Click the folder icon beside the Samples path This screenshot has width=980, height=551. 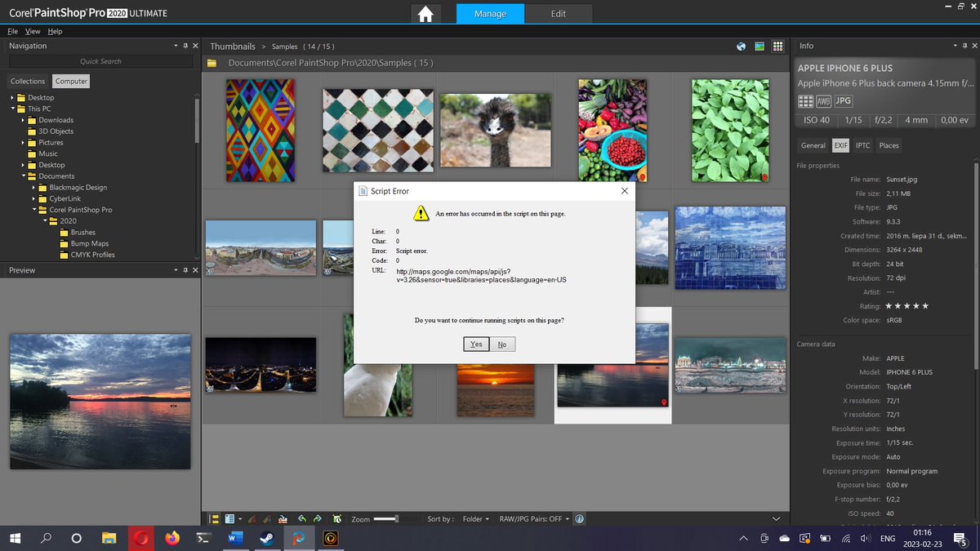pos(212,63)
